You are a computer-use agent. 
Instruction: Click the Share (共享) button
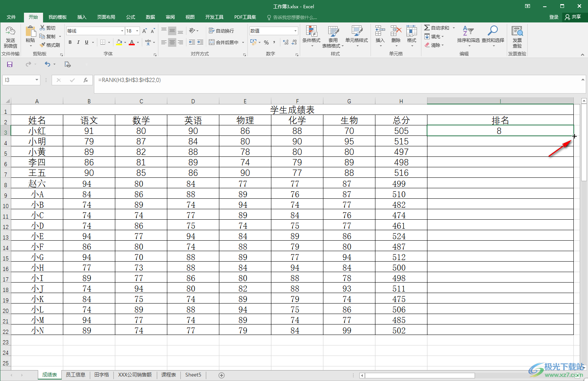(x=573, y=17)
